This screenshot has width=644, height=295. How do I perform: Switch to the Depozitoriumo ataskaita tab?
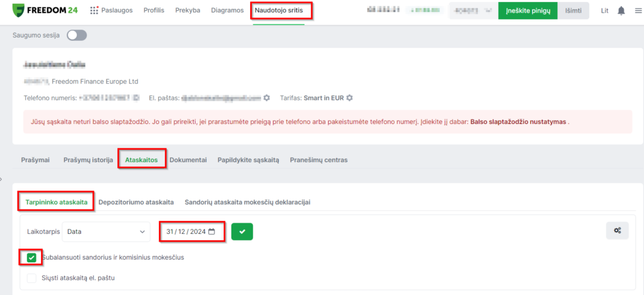point(136,203)
